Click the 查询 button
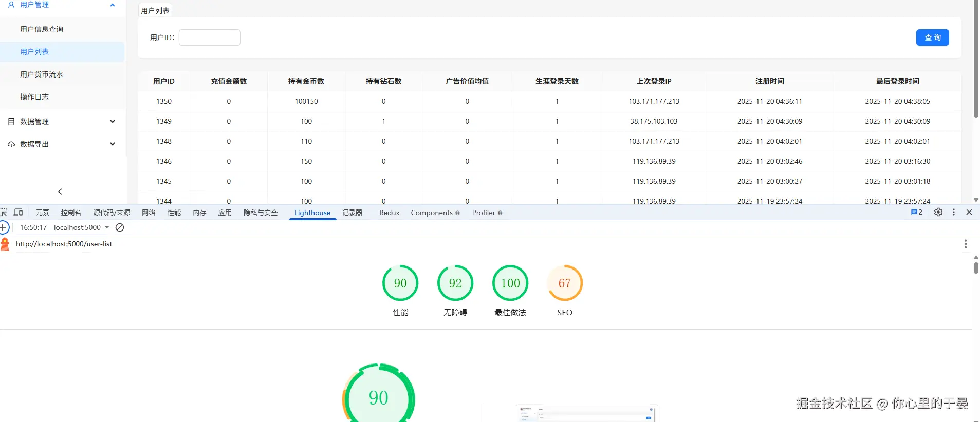Viewport: 980px width, 422px height. 932,37
